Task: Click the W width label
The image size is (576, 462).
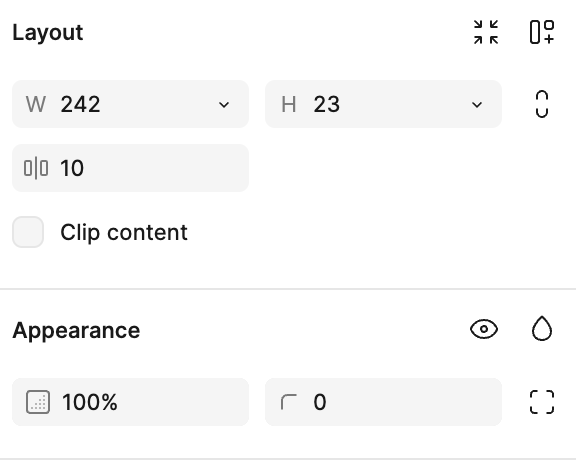Action: (x=36, y=104)
